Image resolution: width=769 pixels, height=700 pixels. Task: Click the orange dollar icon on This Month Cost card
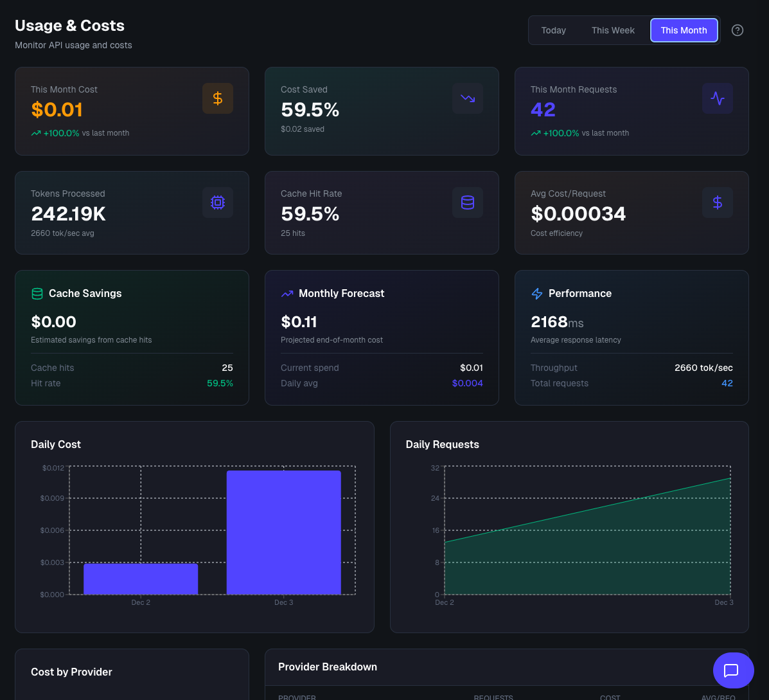pos(218,98)
